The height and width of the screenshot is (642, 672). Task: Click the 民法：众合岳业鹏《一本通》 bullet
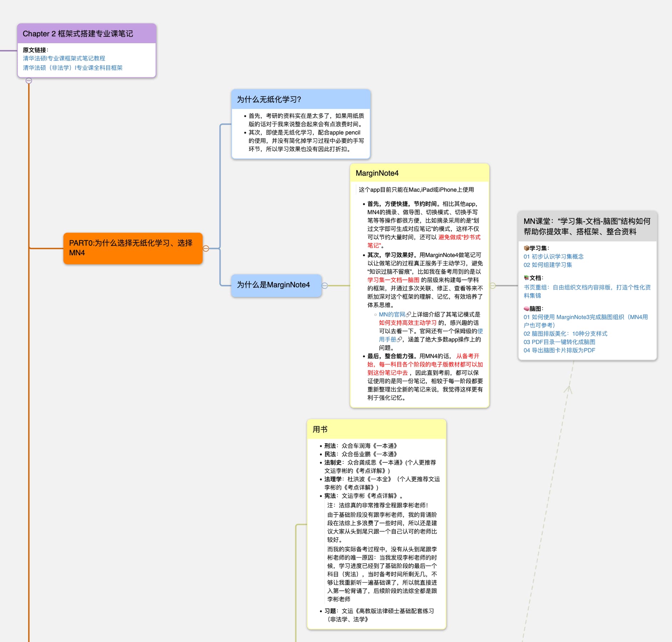pyautogui.click(x=361, y=454)
